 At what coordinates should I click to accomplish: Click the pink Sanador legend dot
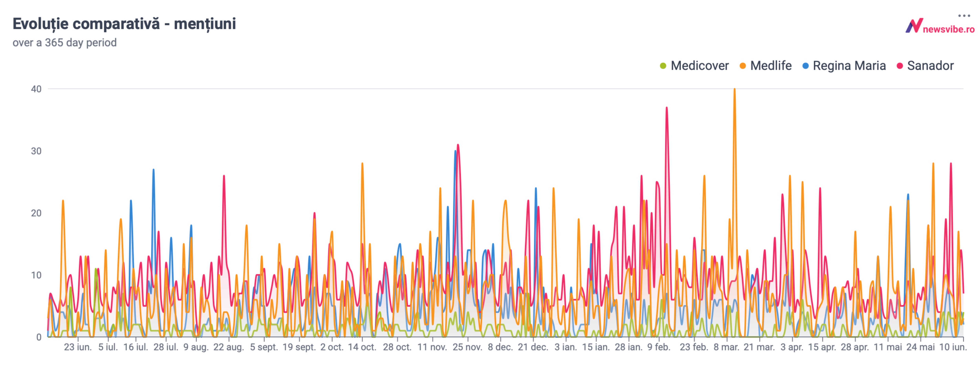click(x=900, y=66)
